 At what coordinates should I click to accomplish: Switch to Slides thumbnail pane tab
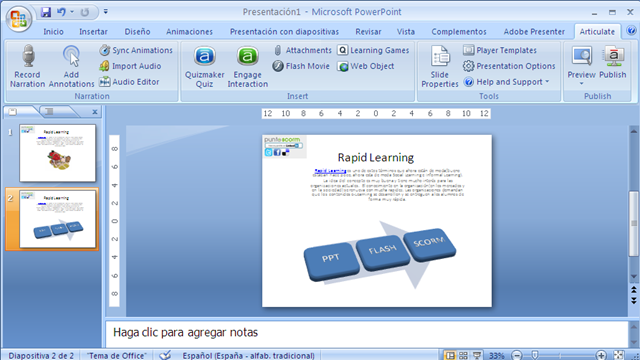pyautogui.click(x=13, y=111)
